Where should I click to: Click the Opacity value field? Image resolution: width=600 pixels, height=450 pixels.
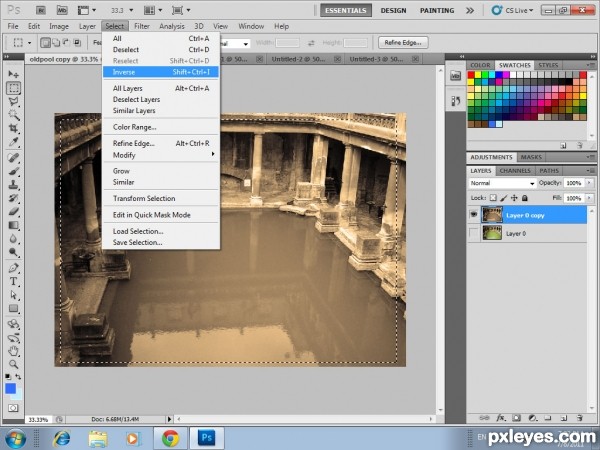click(x=574, y=183)
